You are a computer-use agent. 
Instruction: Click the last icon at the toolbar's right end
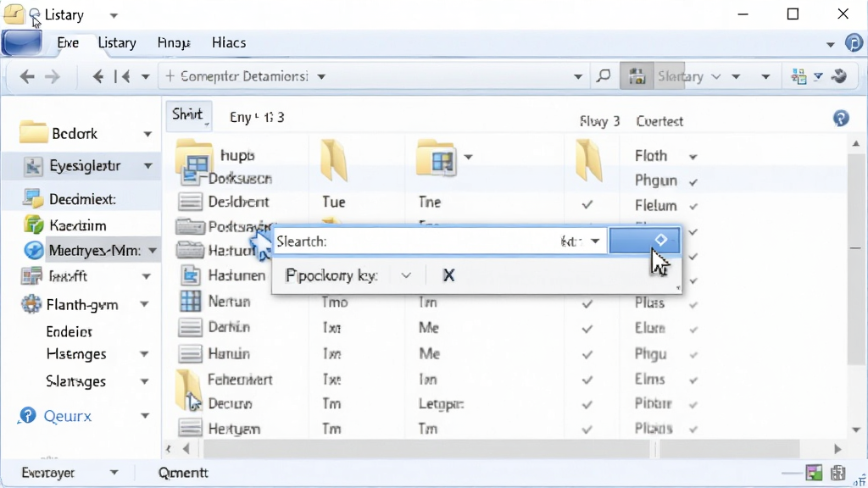click(x=840, y=76)
